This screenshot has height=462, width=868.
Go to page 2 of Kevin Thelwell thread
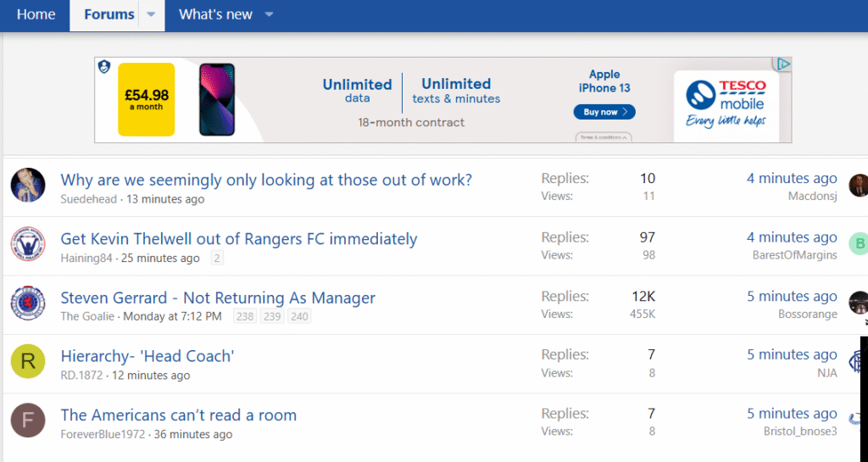click(x=217, y=259)
